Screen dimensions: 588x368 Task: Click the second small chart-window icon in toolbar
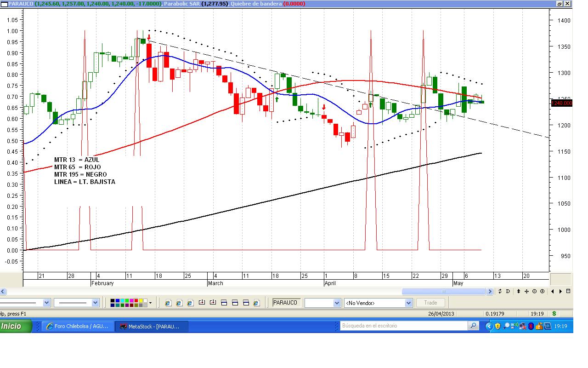(213, 302)
